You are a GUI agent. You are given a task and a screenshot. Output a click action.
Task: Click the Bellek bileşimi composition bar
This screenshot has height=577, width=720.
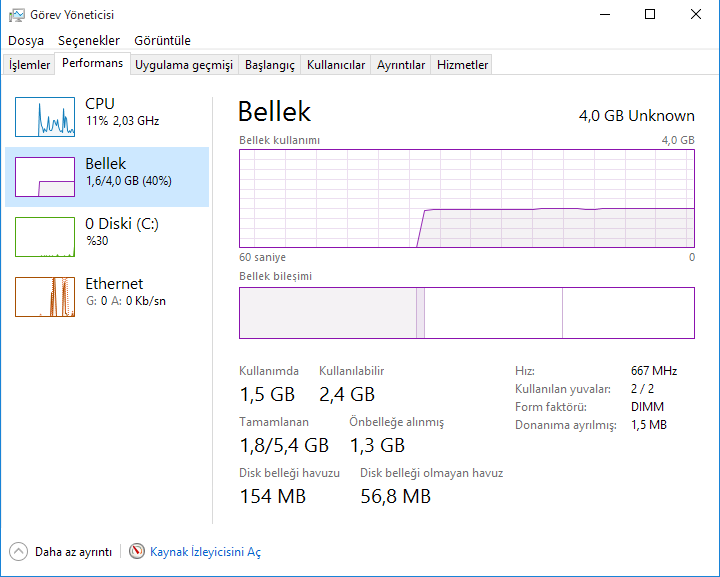(466, 313)
